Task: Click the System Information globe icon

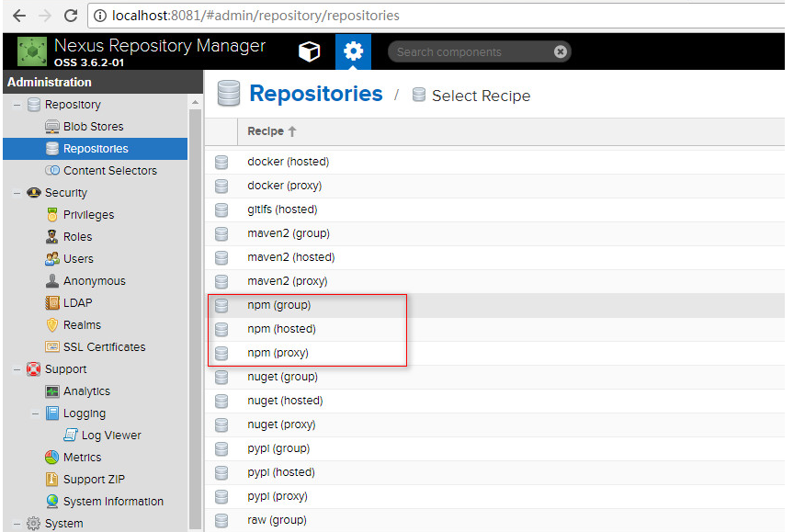Action: (51, 501)
